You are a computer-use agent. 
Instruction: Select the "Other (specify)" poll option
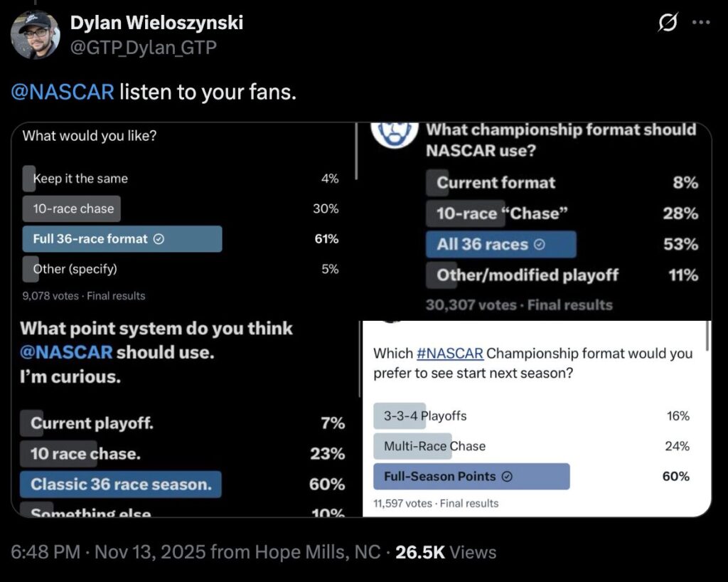[x=75, y=269]
